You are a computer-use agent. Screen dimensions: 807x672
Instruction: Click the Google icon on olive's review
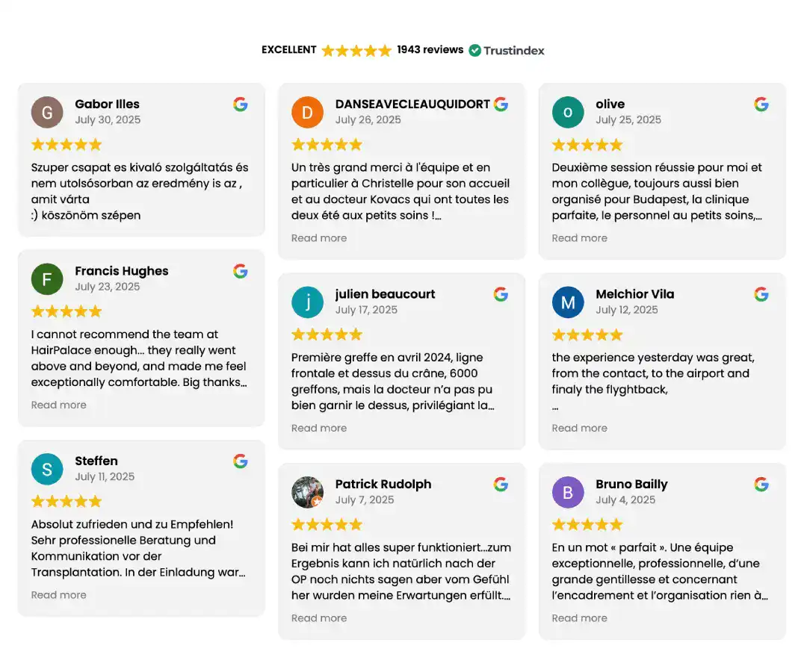point(761,105)
